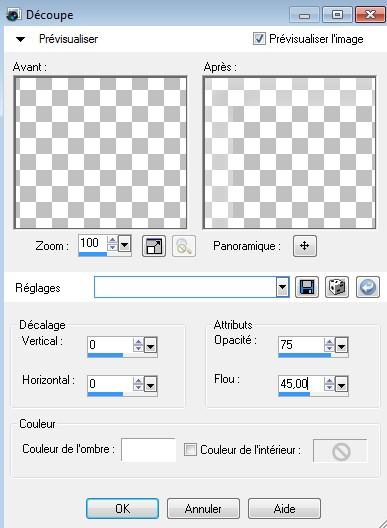Click the Découpe dialog title bar icon
387x528 pixels.
(13, 15)
